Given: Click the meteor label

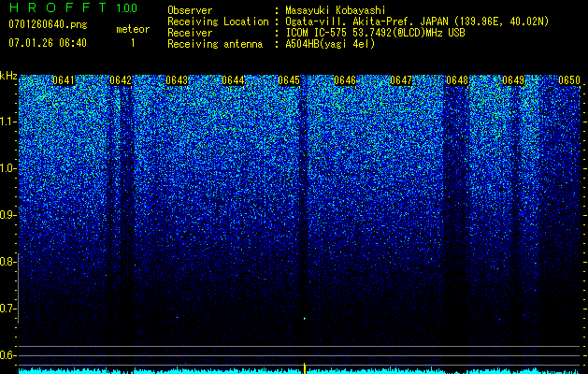Looking at the screenshot, I should 133,29.
